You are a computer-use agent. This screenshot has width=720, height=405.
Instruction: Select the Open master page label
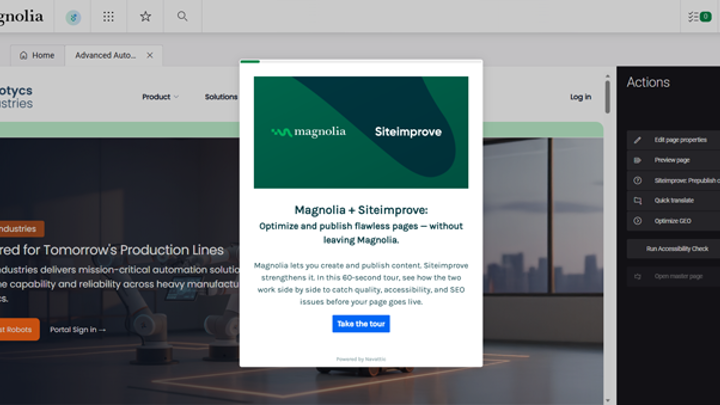click(679, 276)
